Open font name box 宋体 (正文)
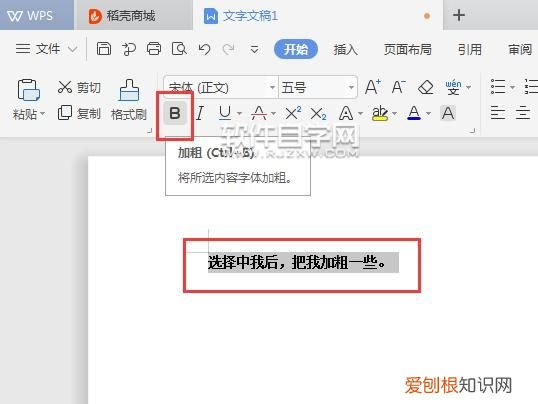 [x=221, y=88]
